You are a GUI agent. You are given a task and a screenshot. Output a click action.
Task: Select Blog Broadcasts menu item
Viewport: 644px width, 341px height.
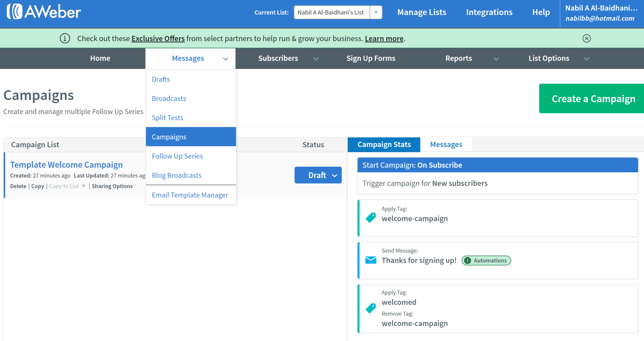click(x=191, y=175)
